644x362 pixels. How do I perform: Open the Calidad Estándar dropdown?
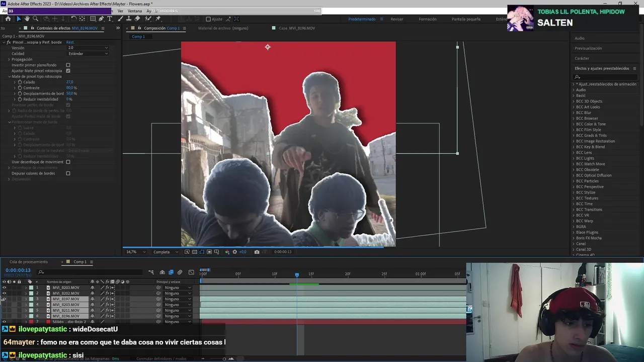pyautogui.click(x=88, y=53)
